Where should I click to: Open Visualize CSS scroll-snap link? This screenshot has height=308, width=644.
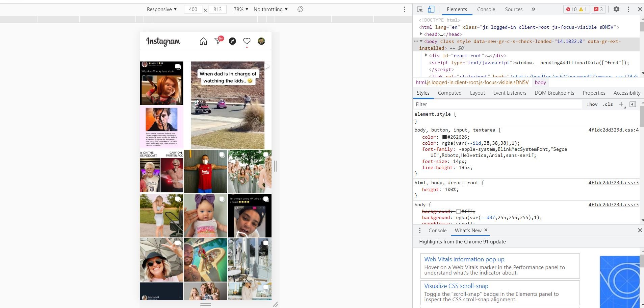[456, 286]
